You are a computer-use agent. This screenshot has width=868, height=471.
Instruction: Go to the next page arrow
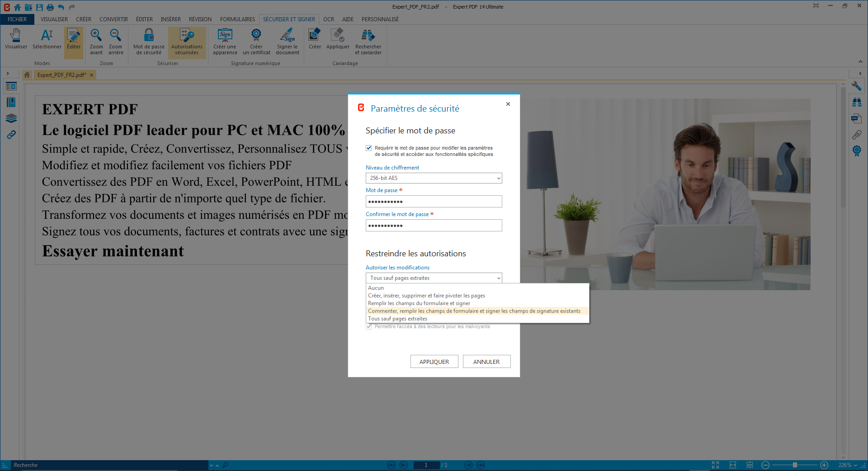(x=468, y=465)
